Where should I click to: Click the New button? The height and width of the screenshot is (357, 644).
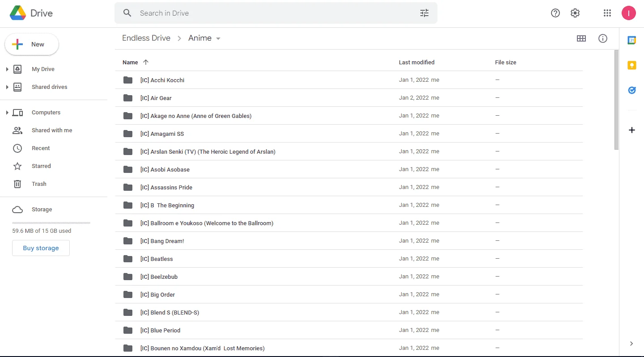(x=32, y=44)
